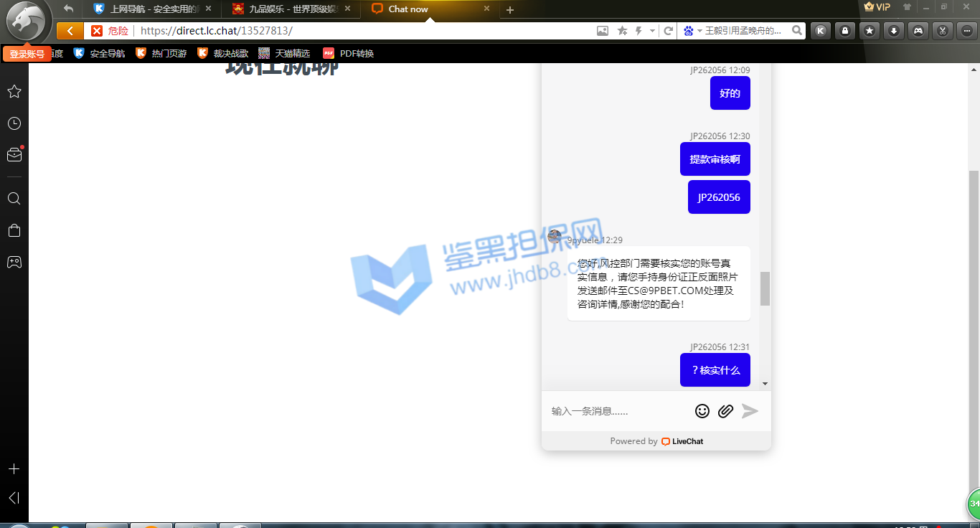This screenshot has height=528, width=980.
Task: Open the dropdown arrow beside lightning icon
Action: (x=652, y=31)
